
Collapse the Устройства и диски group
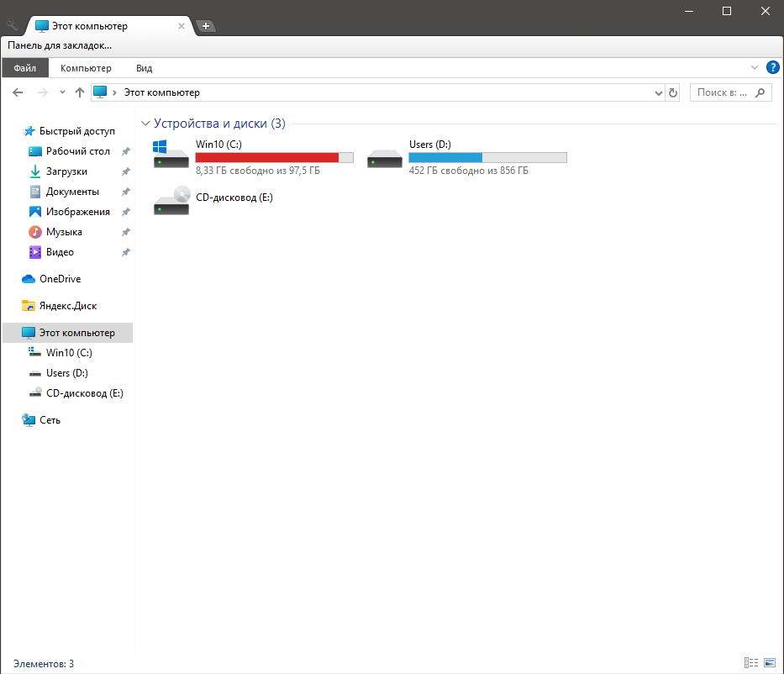click(x=146, y=124)
